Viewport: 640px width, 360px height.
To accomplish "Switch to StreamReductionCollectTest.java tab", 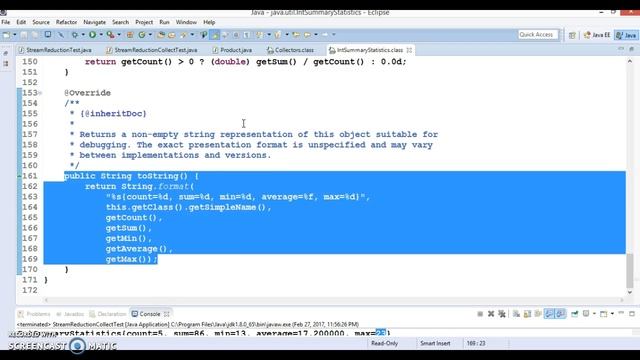I will coord(151,50).
